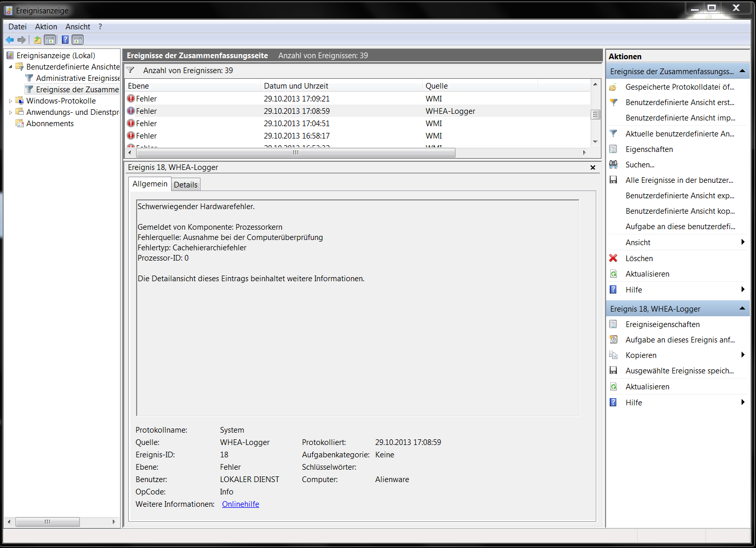
Task: Select the WMI event at 17:09:21
Action: click(358, 98)
